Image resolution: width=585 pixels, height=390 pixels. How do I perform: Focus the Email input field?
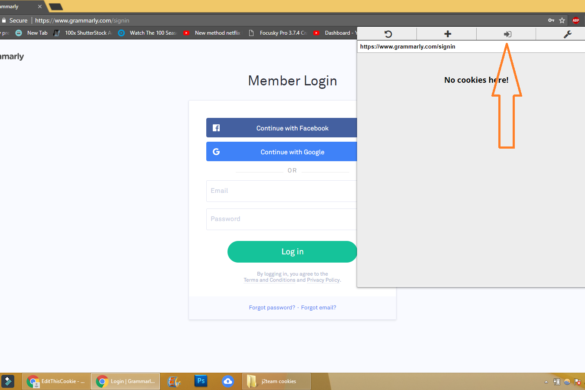[x=282, y=191]
